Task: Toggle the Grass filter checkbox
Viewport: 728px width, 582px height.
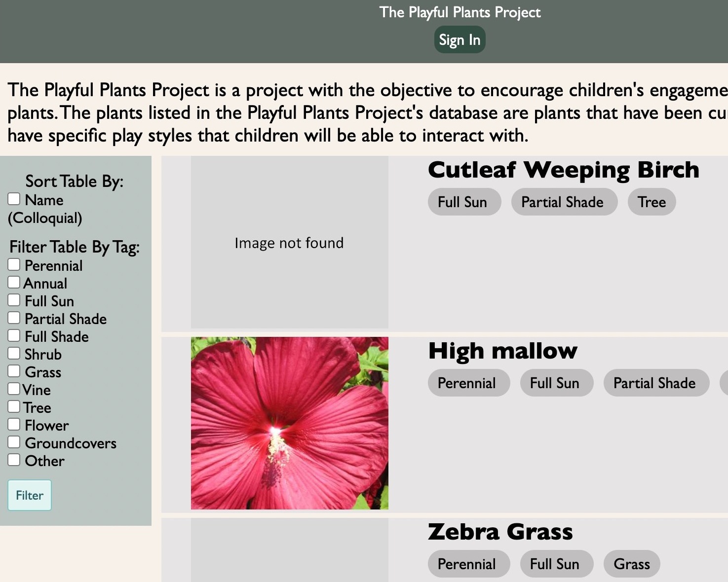Action: pos(14,371)
